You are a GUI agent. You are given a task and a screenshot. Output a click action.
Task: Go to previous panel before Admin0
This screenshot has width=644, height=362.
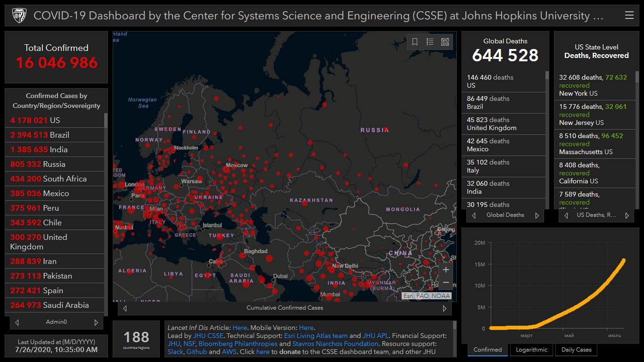pos(17,322)
